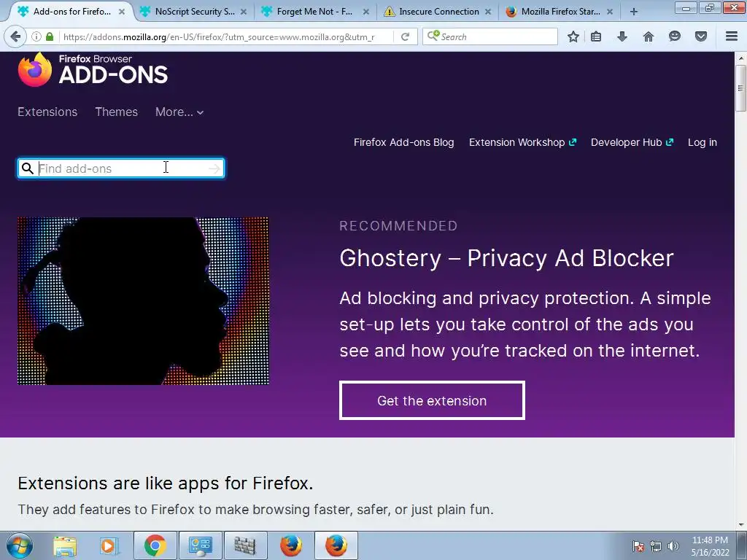Screen dimensions: 747x560
Task: Click the Show desktop strip beside the clock
Action: [741, 545]
